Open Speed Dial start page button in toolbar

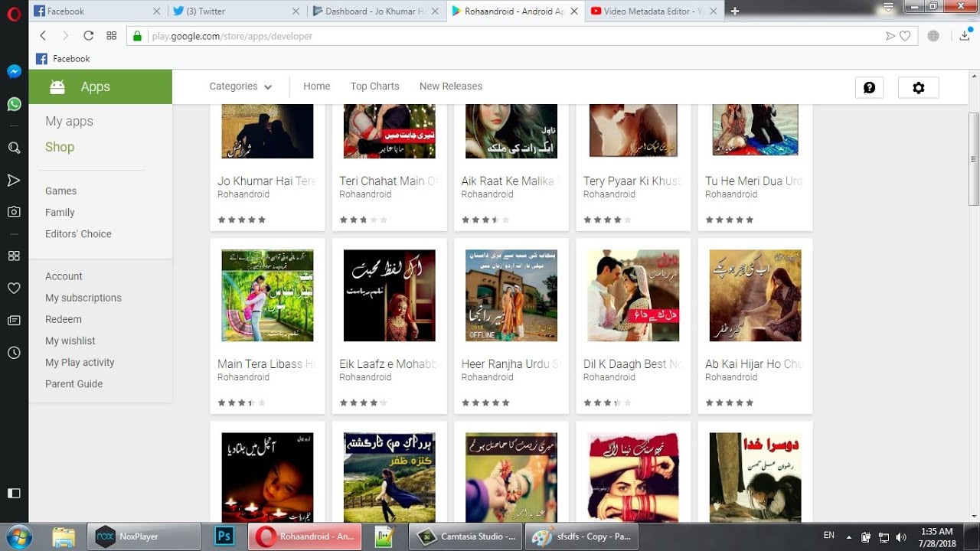click(x=111, y=36)
